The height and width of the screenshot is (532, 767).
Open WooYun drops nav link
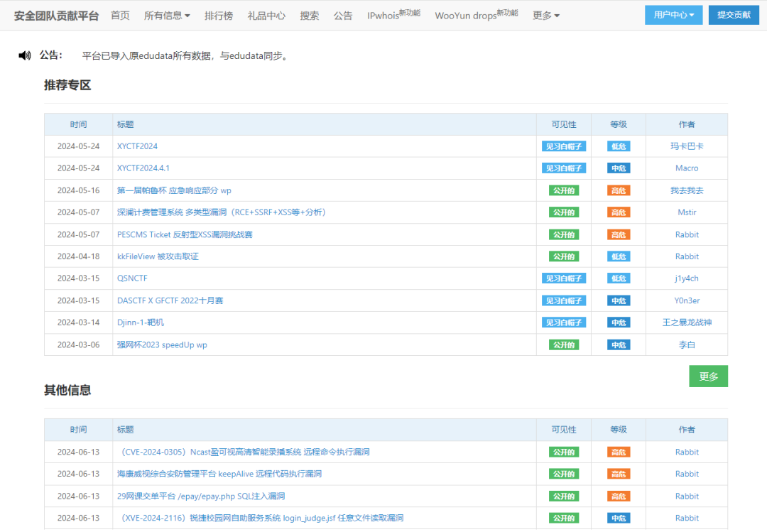pyautogui.click(x=476, y=15)
